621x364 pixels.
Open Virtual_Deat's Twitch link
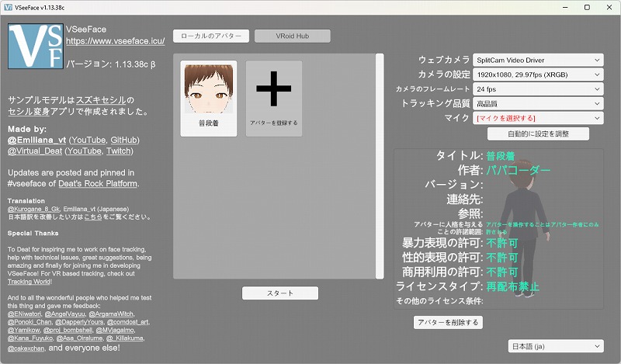[119, 151]
